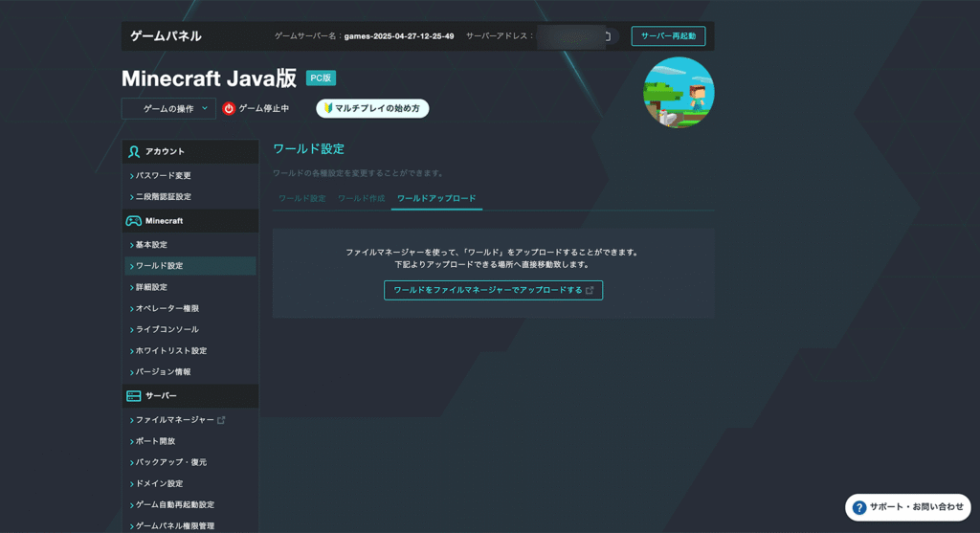Switch to the ワールド作成 tab
This screenshot has height=533, width=980.
(x=361, y=199)
